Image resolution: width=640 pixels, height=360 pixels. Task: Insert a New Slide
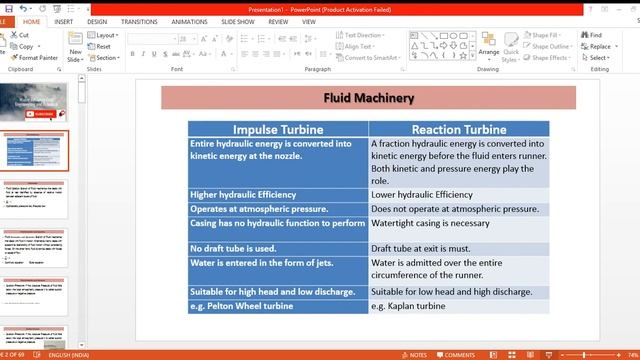[76, 47]
